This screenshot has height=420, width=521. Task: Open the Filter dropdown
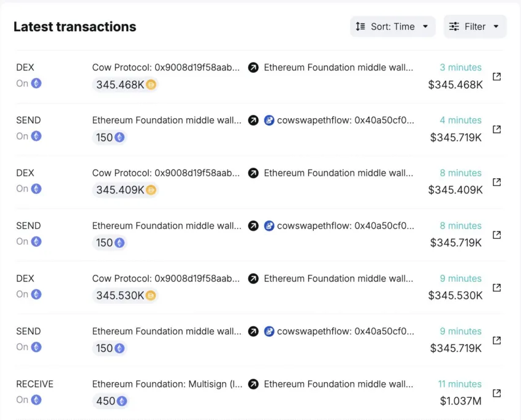[x=475, y=26]
